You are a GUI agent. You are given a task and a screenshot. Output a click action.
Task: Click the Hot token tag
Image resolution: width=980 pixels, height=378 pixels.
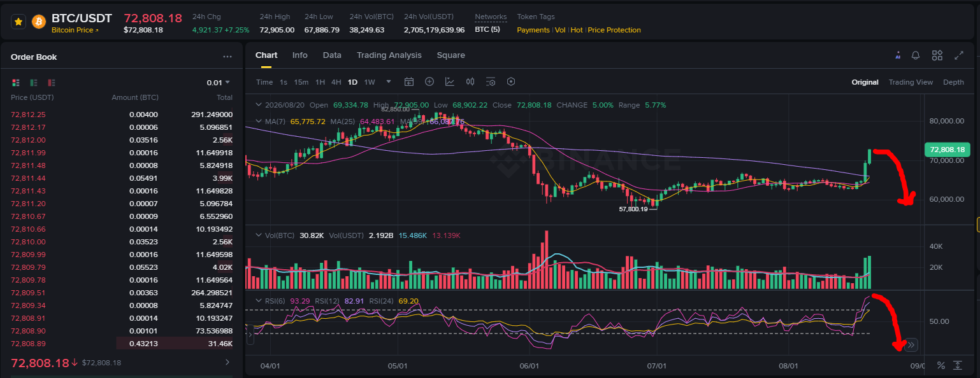[577, 30]
